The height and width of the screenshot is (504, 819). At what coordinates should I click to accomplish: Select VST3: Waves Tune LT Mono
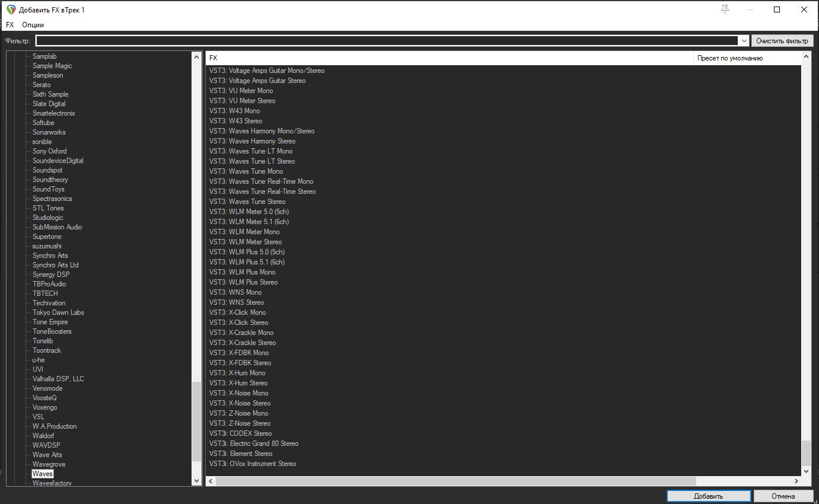pos(251,151)
